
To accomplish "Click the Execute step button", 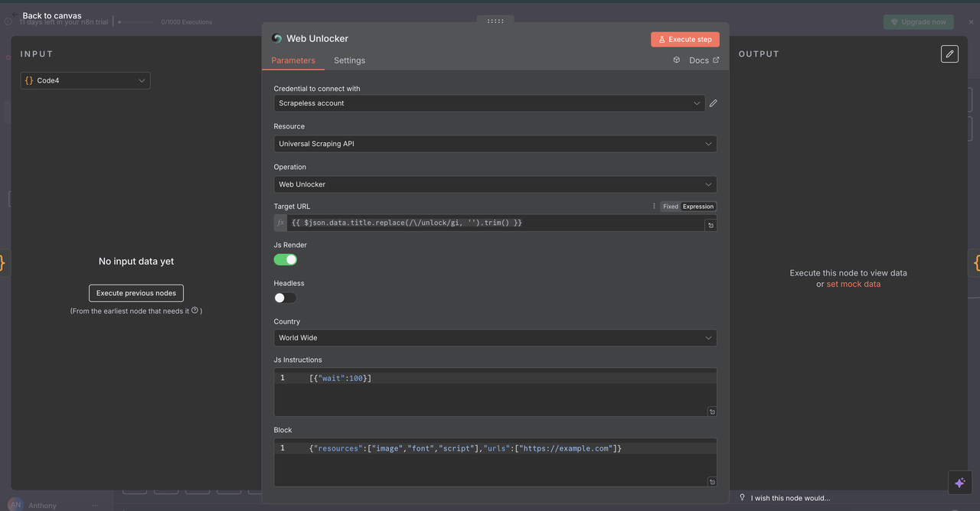I will pyautogui.click(x=685, y=39).
